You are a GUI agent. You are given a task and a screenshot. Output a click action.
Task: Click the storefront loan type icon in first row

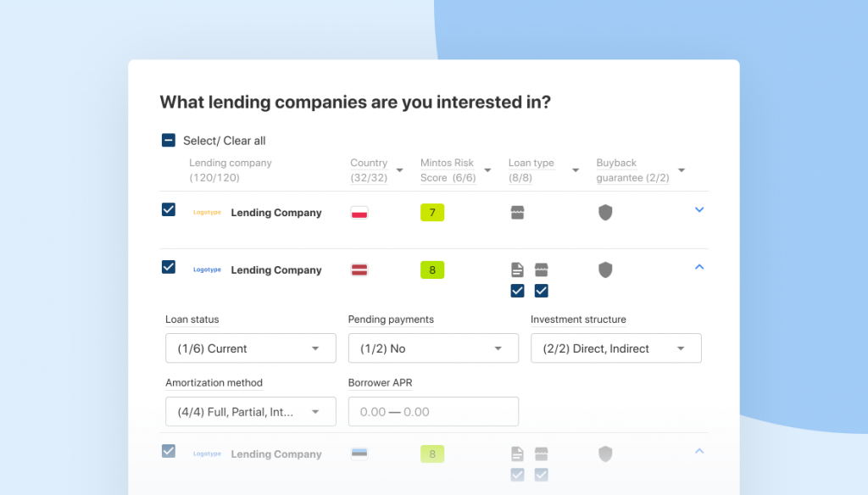pyautogui.click(x=518, y=213)
